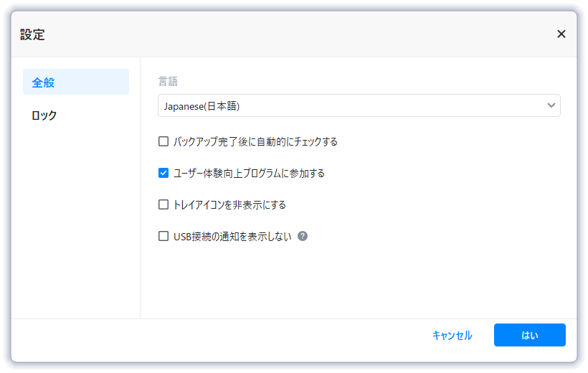Click the 設定 dialog title
Image resolution: width=588 pixels, height=373 pixels.
tap(32, 34)
